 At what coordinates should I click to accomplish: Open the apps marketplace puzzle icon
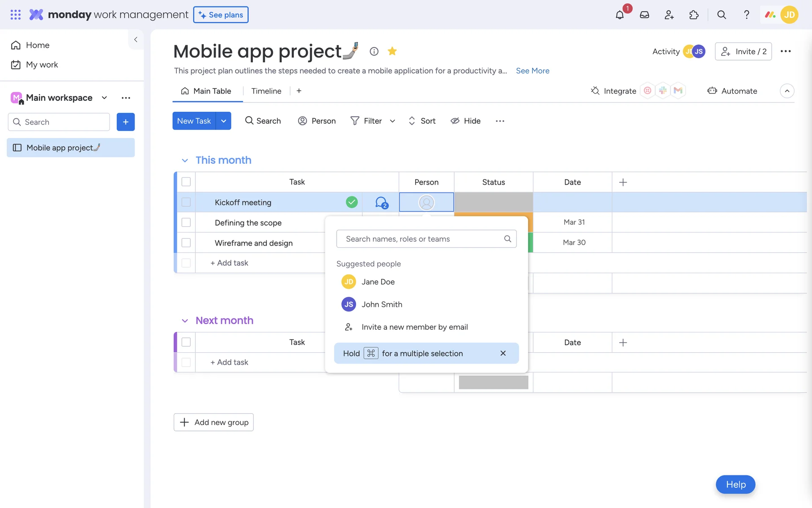694,15
